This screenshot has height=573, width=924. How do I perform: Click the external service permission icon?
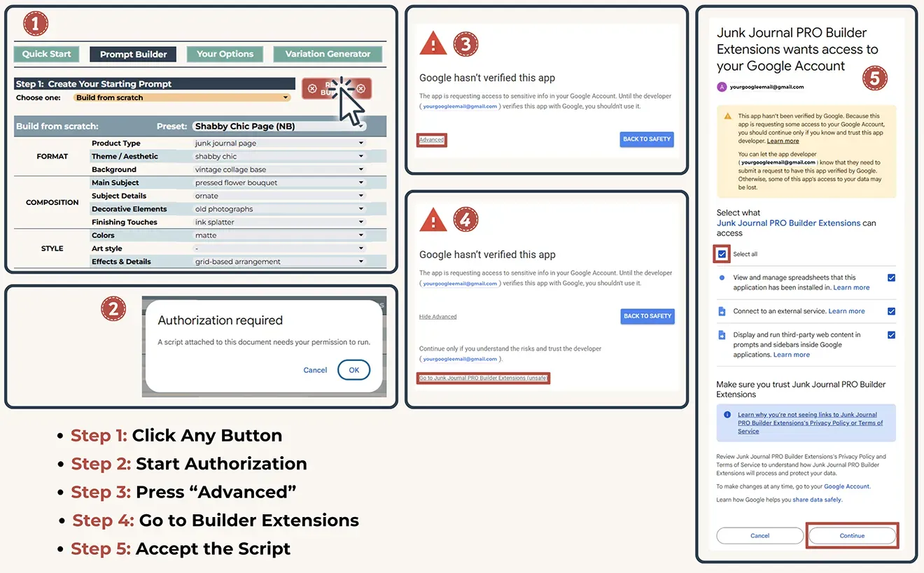coord(722,311)
